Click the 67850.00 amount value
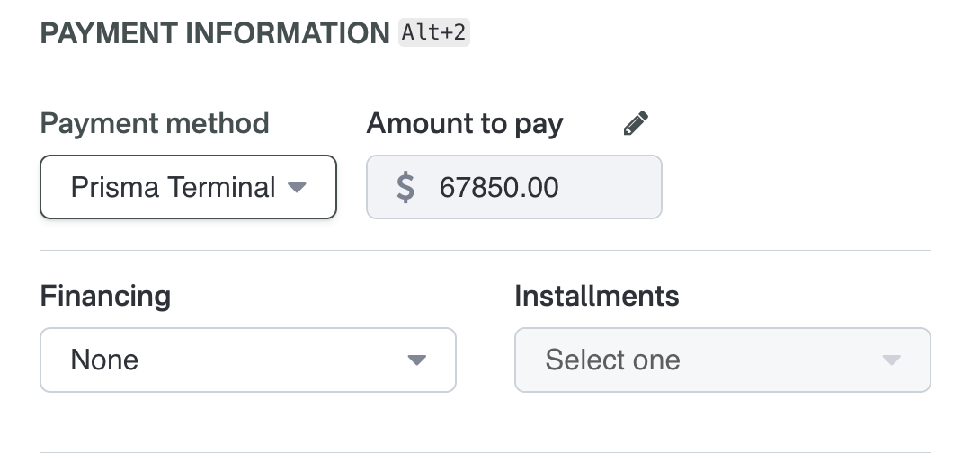This screenshot has width=980, height=471. pyautogui.click(x=499, y=188)
